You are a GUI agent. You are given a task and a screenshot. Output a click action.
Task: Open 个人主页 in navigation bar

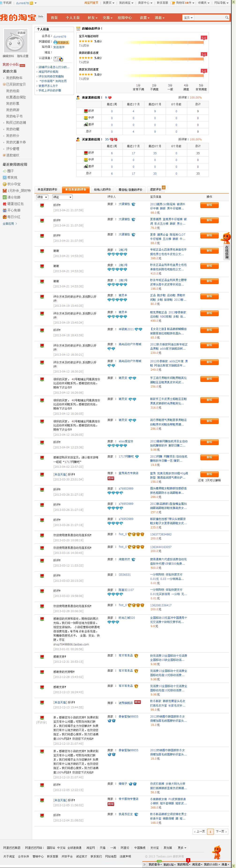(73, 18)
